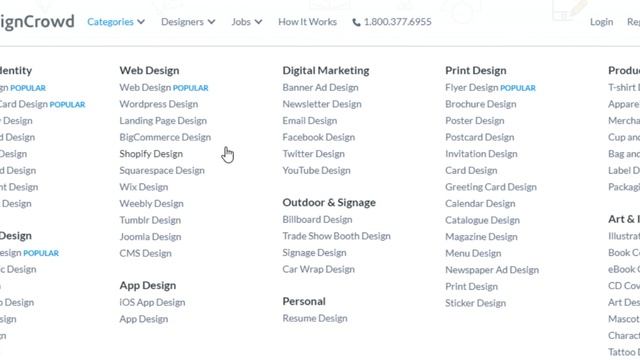Select Weebly Design
This screenshot has width=640, height=360.
click(151, 203)
